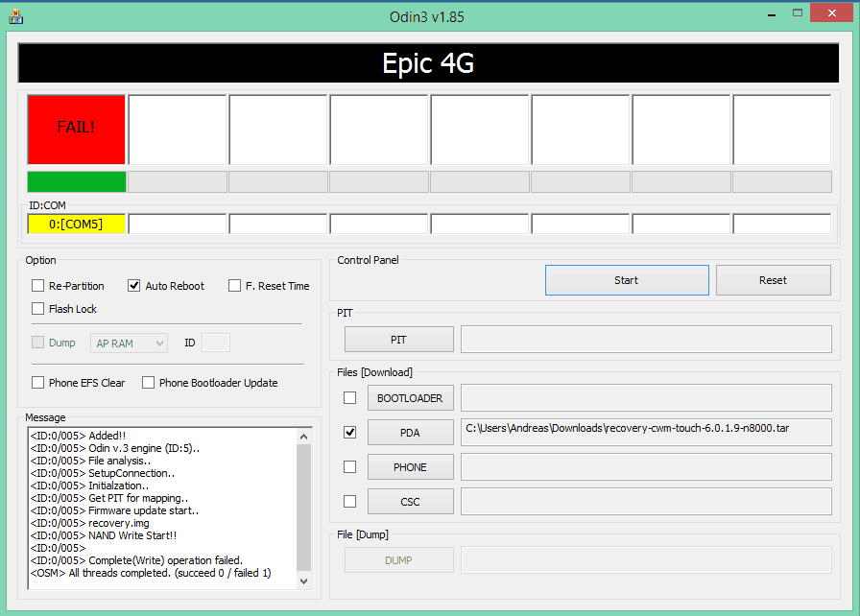Click the Dump ID input field

[x=216, y=343]
